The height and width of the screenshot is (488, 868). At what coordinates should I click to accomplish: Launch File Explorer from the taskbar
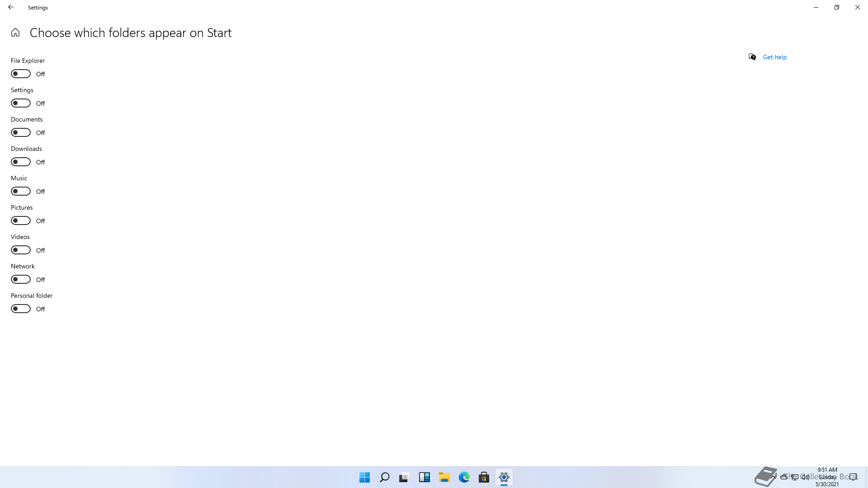(x=444, y=477)
